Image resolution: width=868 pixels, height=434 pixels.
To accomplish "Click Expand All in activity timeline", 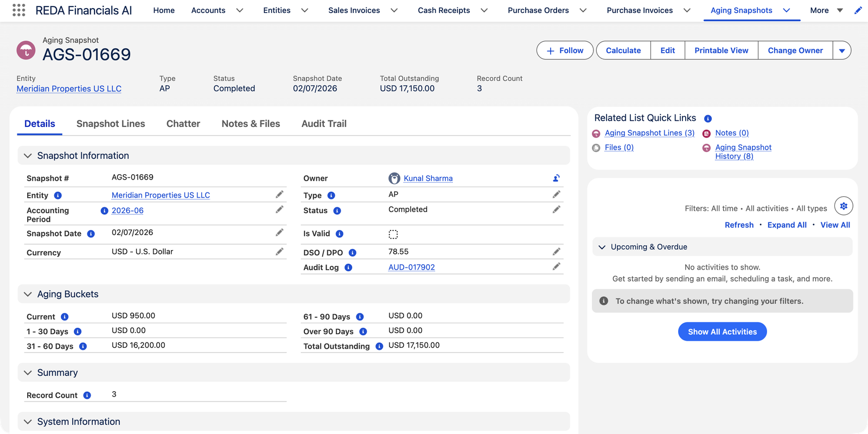I will 787,225.
